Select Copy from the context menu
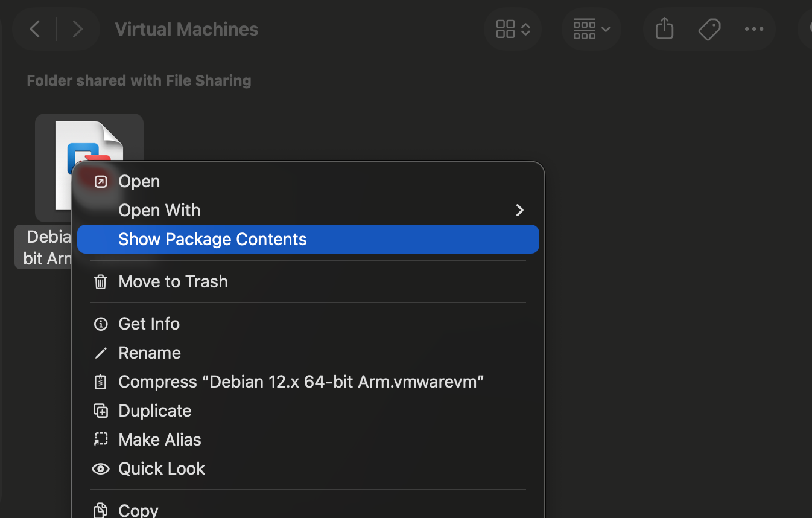This screenshot has height=518, width=812. click(x=138, y=510)
